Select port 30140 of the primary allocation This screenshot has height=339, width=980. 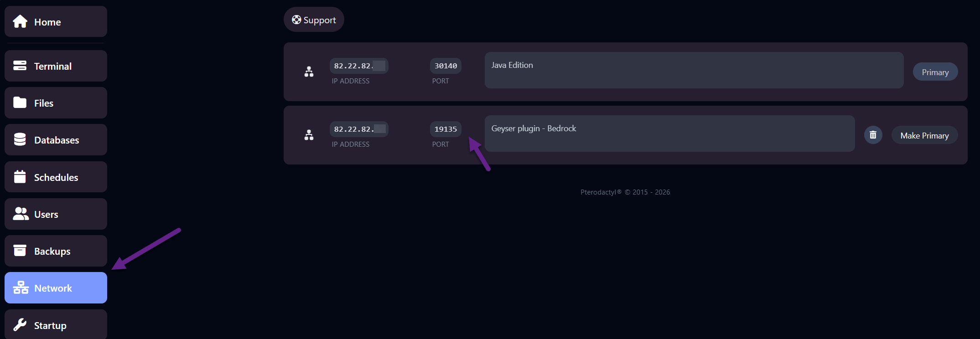[x=446, y=66]
